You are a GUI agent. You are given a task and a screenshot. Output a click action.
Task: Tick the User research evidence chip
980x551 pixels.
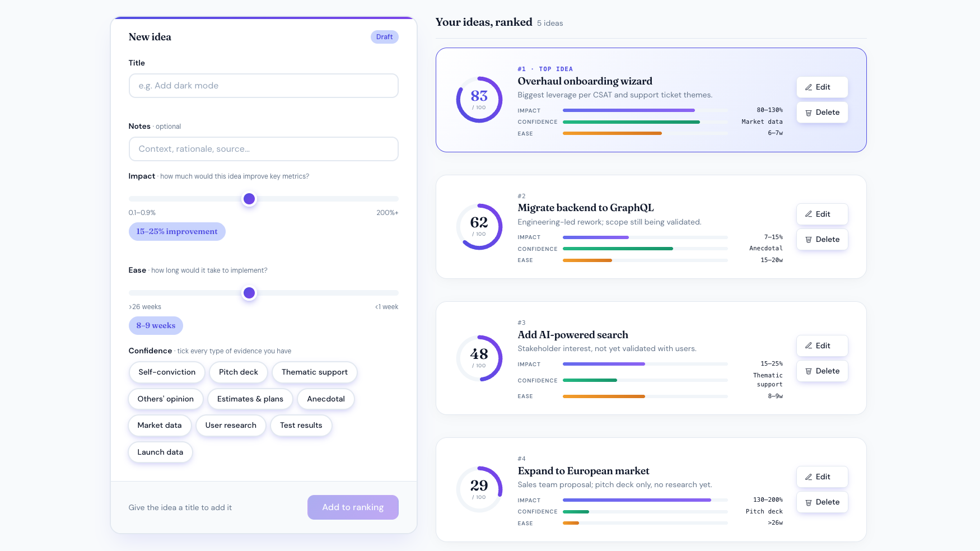(231, 426)
